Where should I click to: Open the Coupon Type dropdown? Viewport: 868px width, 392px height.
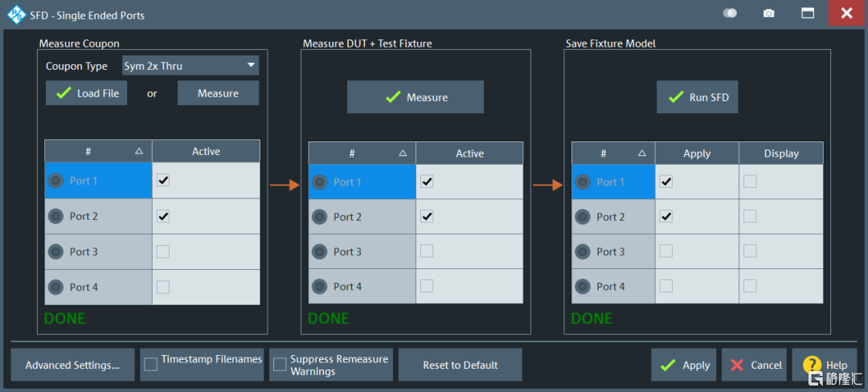(x=190, y=66)
